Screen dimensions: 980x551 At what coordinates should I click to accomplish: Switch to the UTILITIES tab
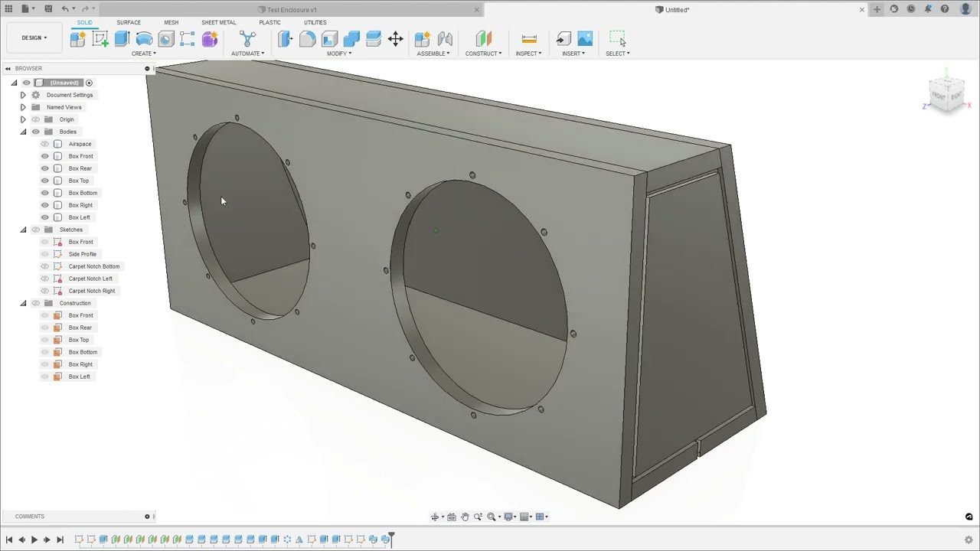315,22
